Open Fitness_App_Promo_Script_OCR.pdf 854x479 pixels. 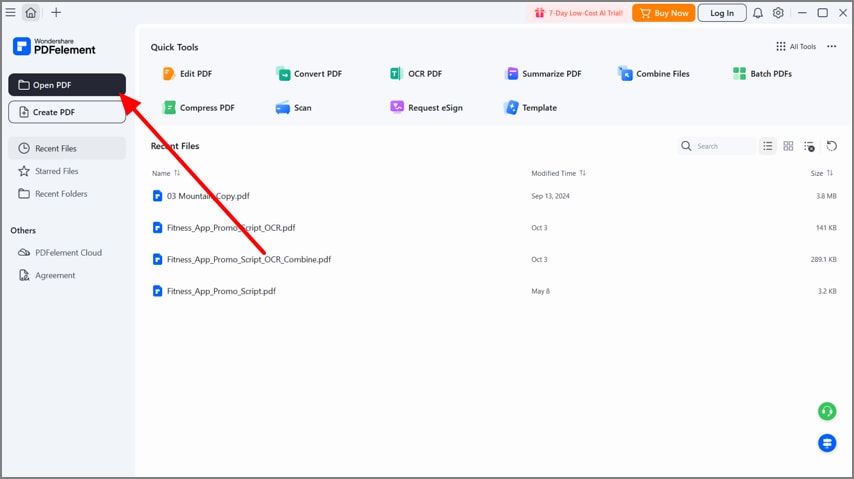[231, 228]
